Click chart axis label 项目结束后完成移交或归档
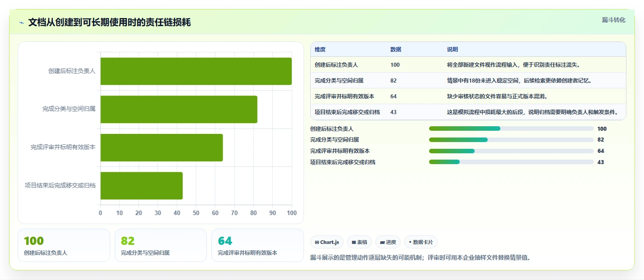644x280 pixels. click(x=60, y=185)
